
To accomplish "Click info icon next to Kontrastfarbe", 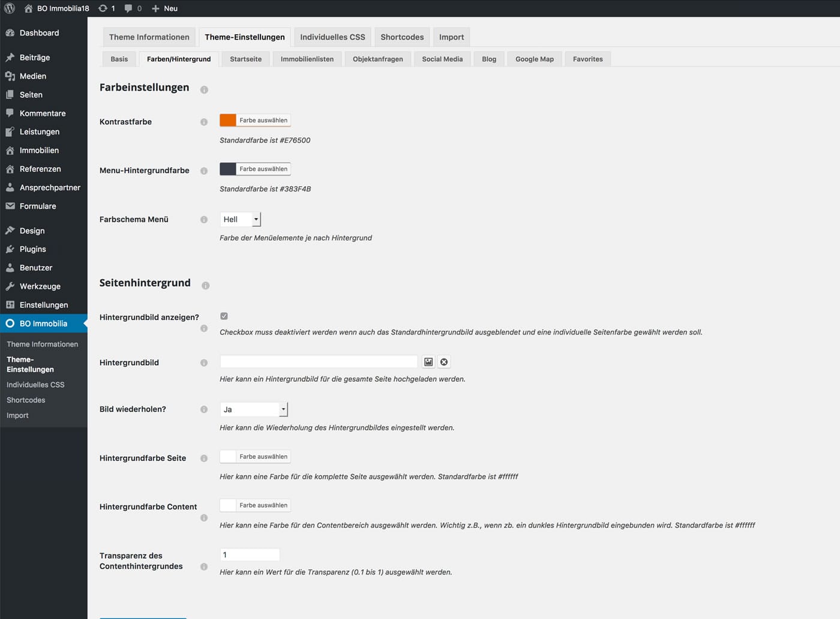I will pyautogui.click(x=204, y=122).
